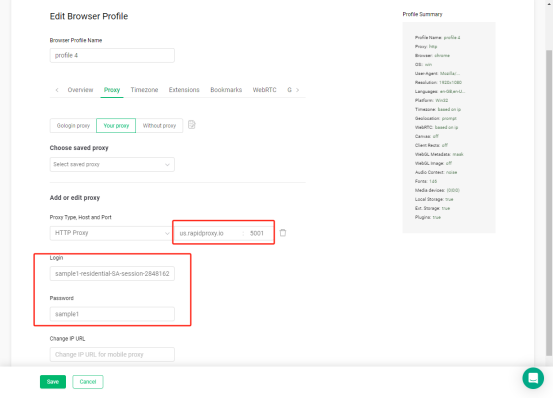Screen dimensions: 554x398
Task: Click the Client Rects off summary row
Action: point(431,145)
